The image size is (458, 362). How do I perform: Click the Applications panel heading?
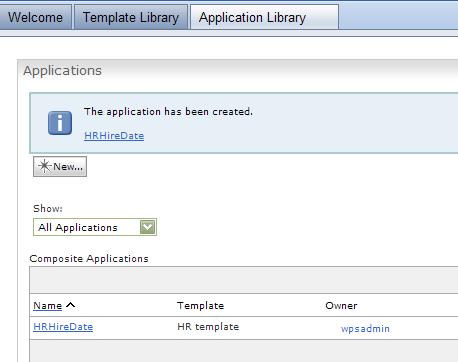(63, 71)
